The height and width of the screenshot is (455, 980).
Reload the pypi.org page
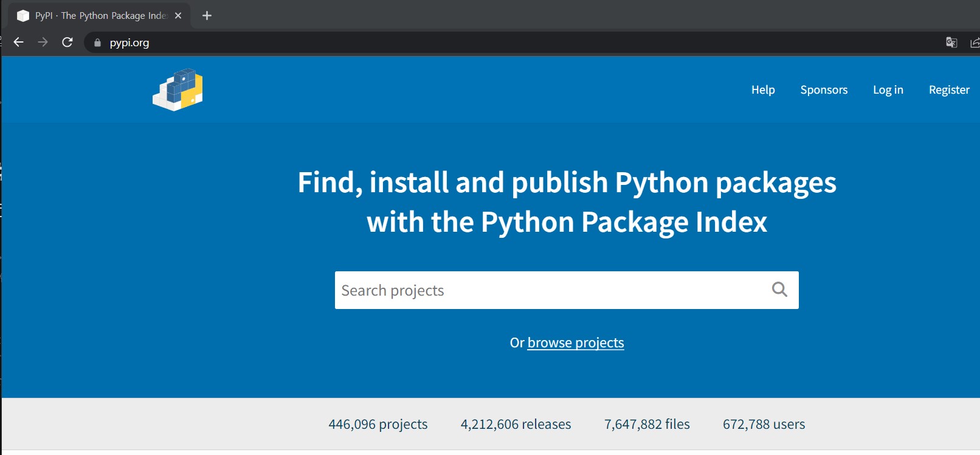(67, 42)
